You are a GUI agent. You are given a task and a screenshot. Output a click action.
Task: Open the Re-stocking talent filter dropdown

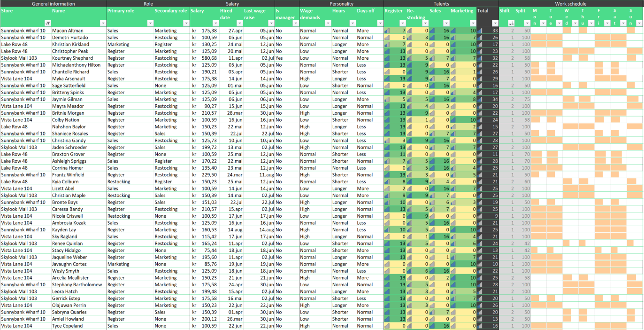click(425, 23)
